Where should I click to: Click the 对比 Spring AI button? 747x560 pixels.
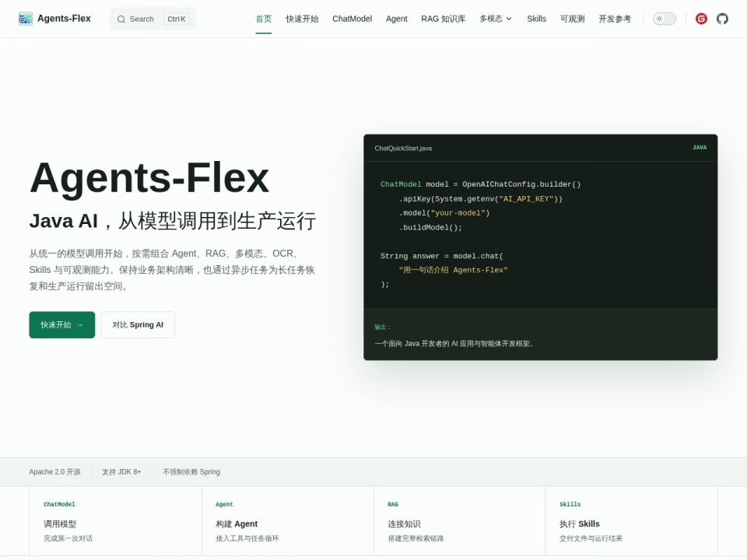pyautogui.click(x=138, y=325)
